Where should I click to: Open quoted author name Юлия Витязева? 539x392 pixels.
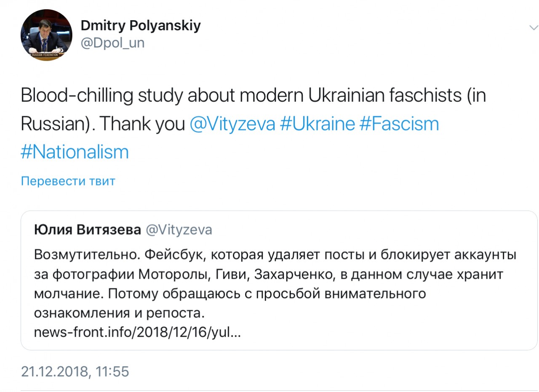88,230
